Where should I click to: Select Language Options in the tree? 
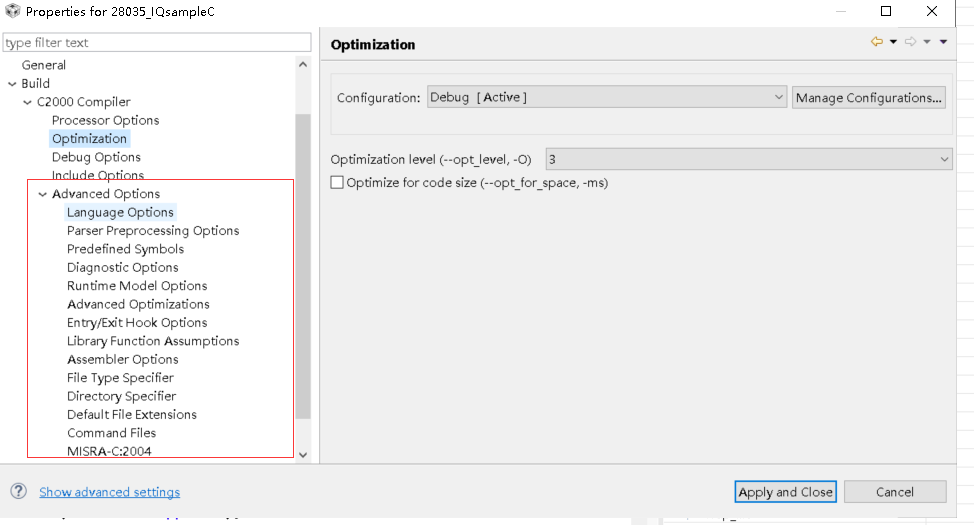120,212
